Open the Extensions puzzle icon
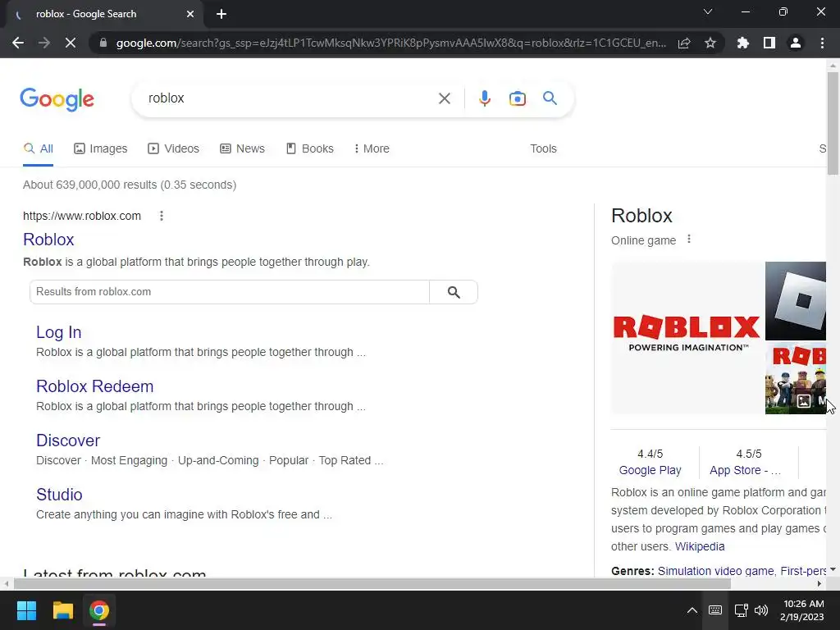 click(x=742, y=43)
